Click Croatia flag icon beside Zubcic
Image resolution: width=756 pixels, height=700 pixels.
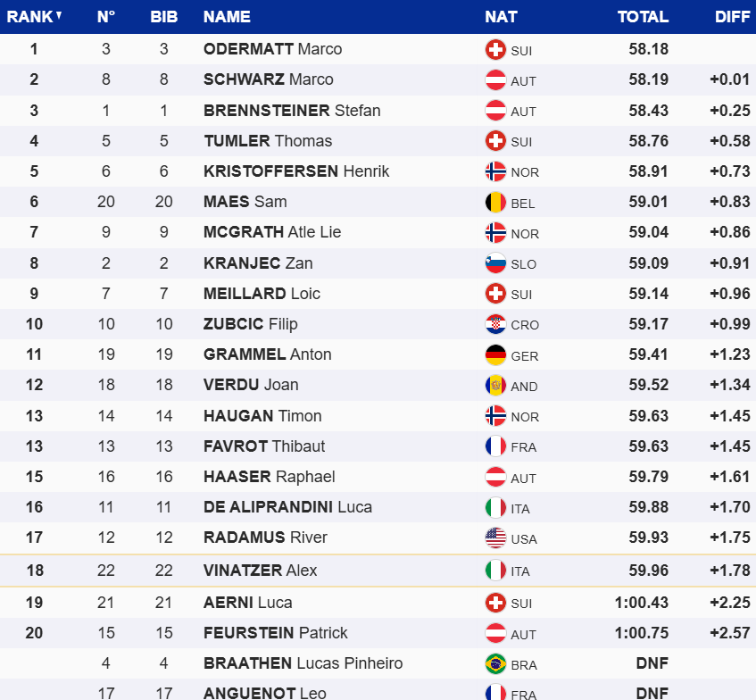pyautogui.click(x=495, y=324)
